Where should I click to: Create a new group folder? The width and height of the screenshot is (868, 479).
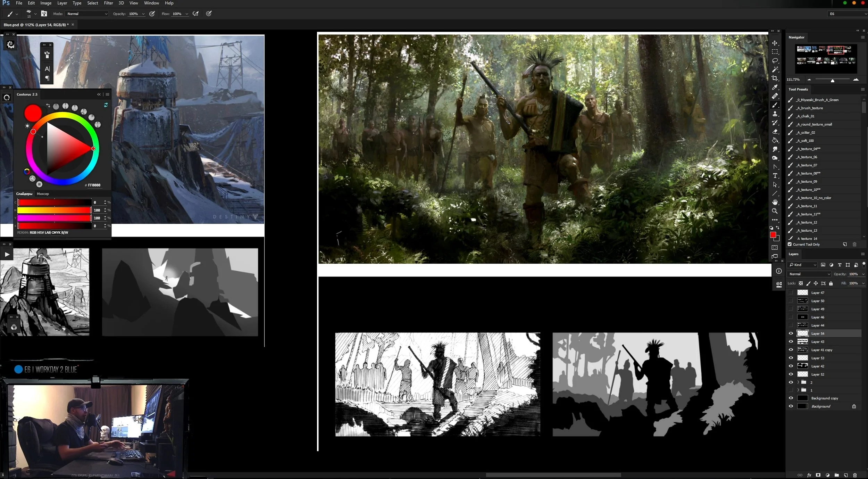click(837, 475)
